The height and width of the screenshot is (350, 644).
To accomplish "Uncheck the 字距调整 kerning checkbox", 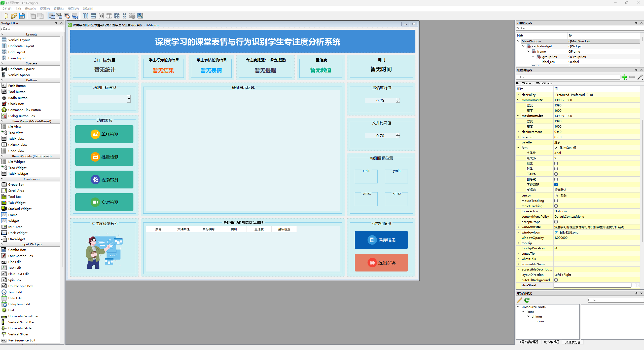I will [x=556, y=185].
